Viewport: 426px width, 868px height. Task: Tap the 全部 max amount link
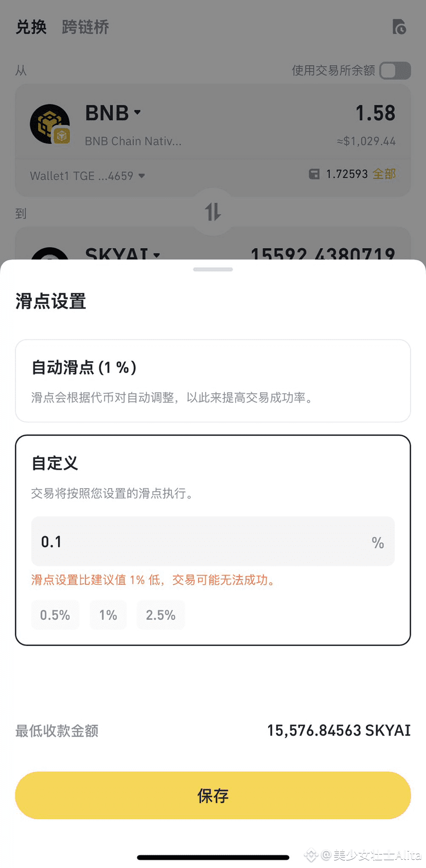[x=384, y=174]
